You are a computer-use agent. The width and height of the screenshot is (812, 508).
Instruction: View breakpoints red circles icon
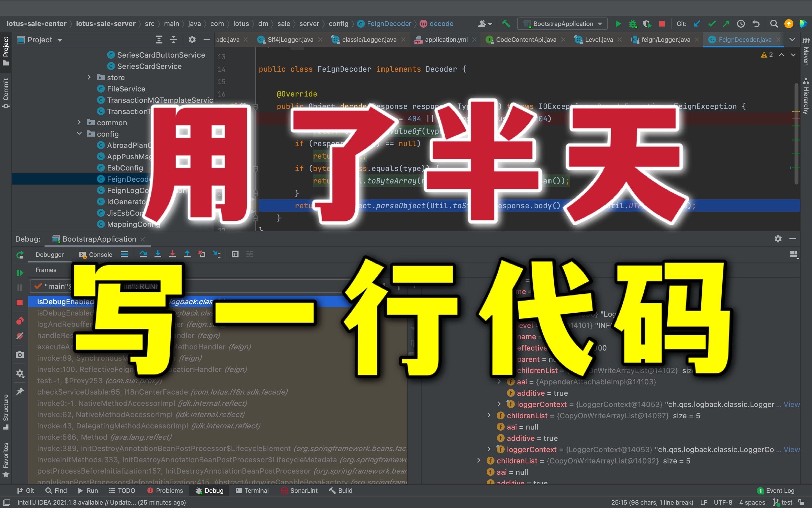coord(20,321)
